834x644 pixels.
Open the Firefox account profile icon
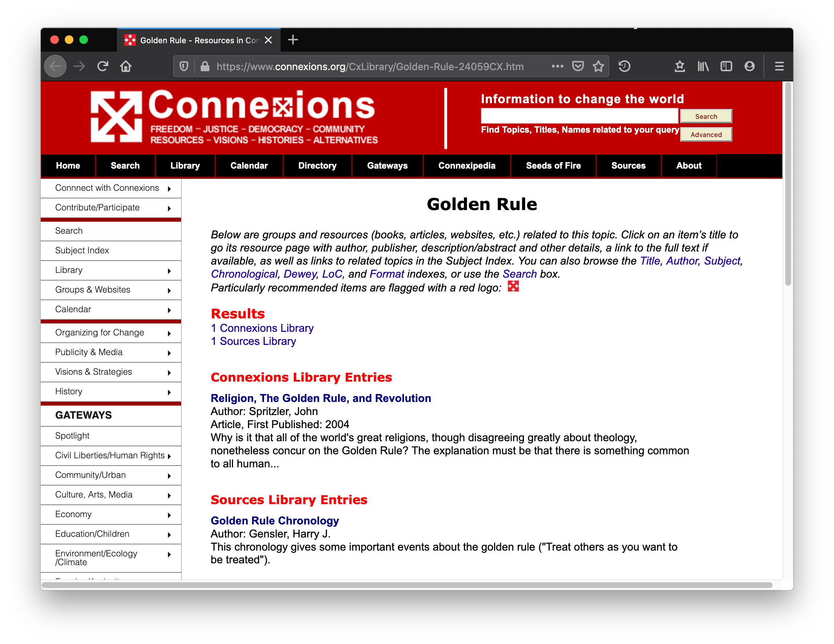[749, 67]
